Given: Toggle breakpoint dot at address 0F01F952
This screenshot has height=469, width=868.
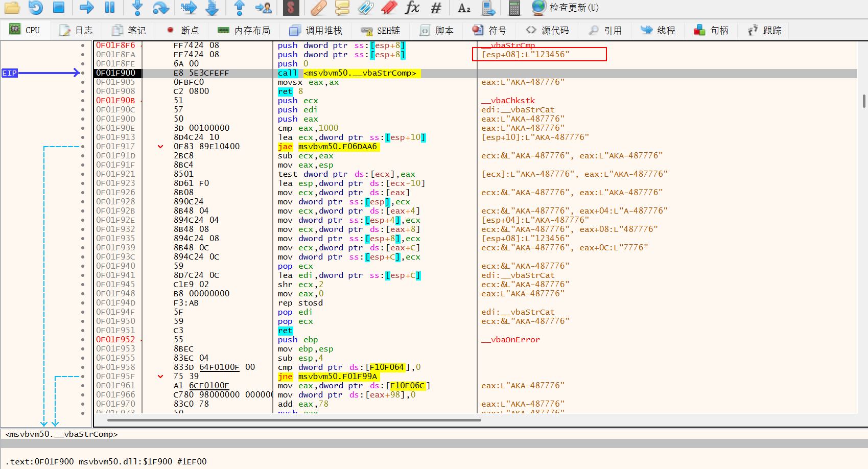Looking at the screenshot, I should click(83, 340).
